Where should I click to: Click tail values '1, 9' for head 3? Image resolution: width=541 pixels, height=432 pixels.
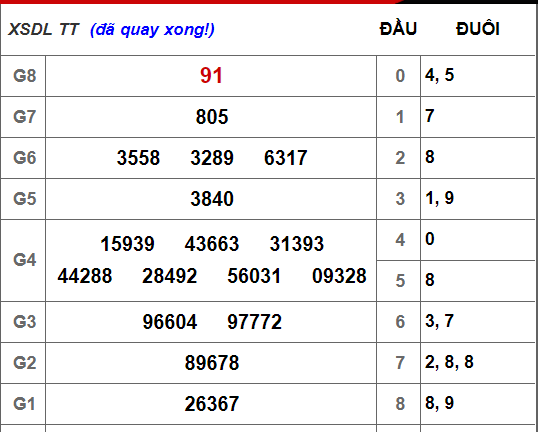point(439,198)
